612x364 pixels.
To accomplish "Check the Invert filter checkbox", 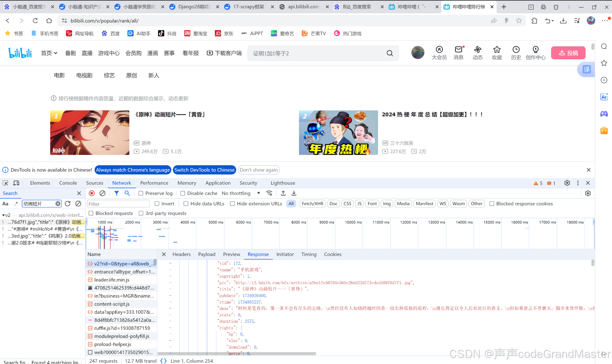I will pos(157,204).
